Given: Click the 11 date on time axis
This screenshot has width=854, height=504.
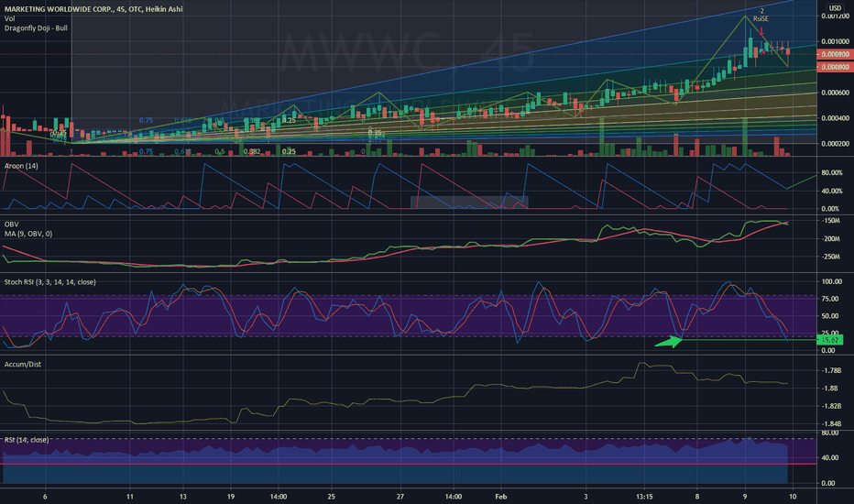Looking at the screenshot, I should pyautogui.click(x=129, y=497).
